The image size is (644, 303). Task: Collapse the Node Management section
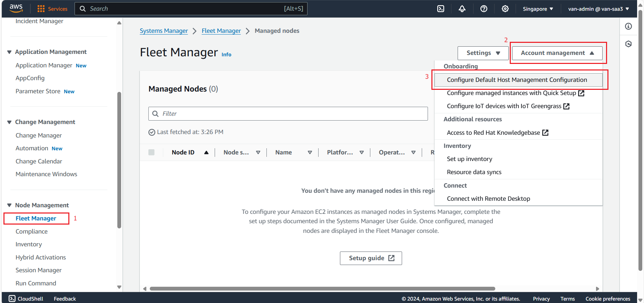9,205
